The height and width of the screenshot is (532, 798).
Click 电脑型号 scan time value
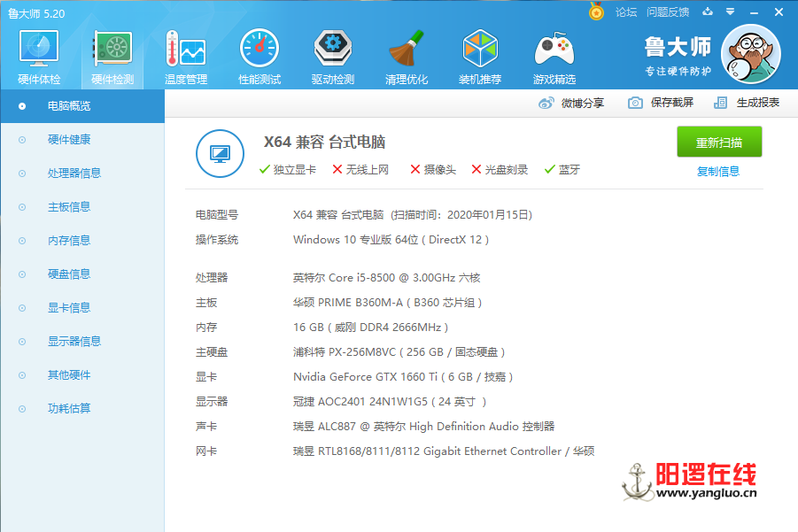pyautogui.click(x=413, y=214)
